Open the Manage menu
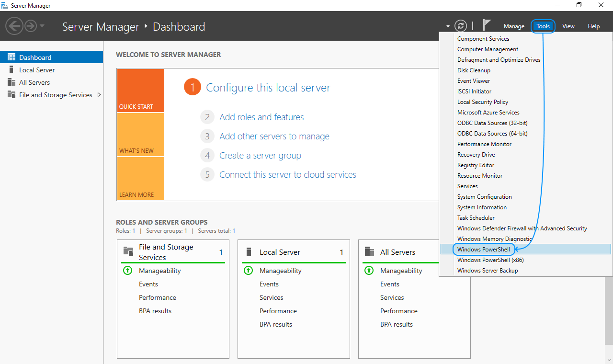 pos(514,26)
